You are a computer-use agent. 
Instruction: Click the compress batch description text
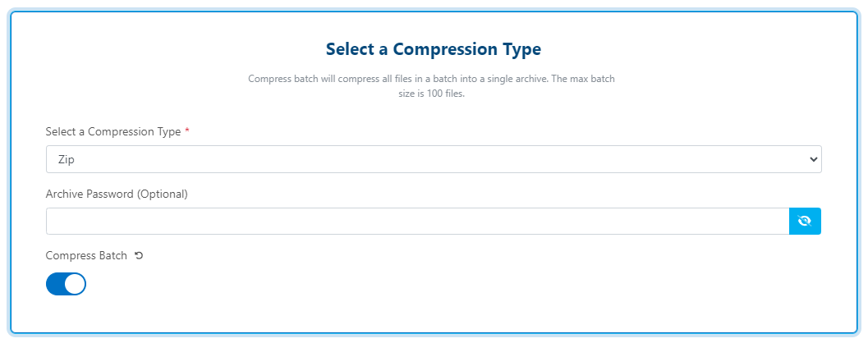[x=431, y=80]
